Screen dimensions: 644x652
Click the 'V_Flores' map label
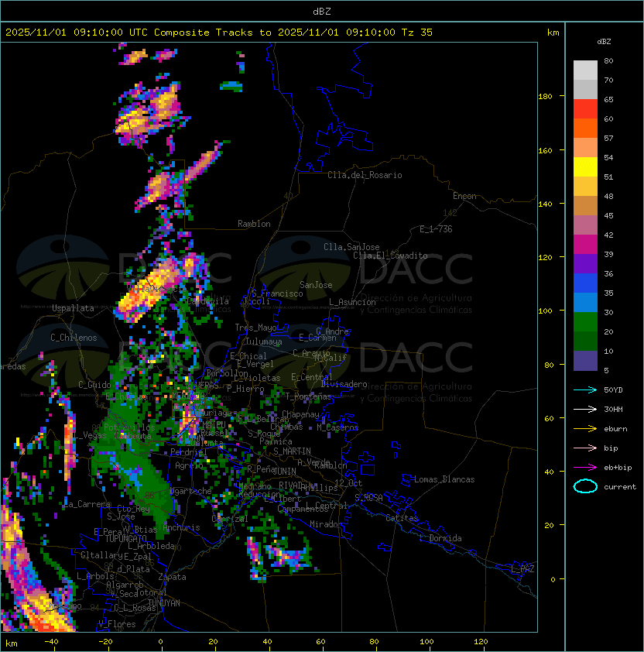click(x=117, y=624)
